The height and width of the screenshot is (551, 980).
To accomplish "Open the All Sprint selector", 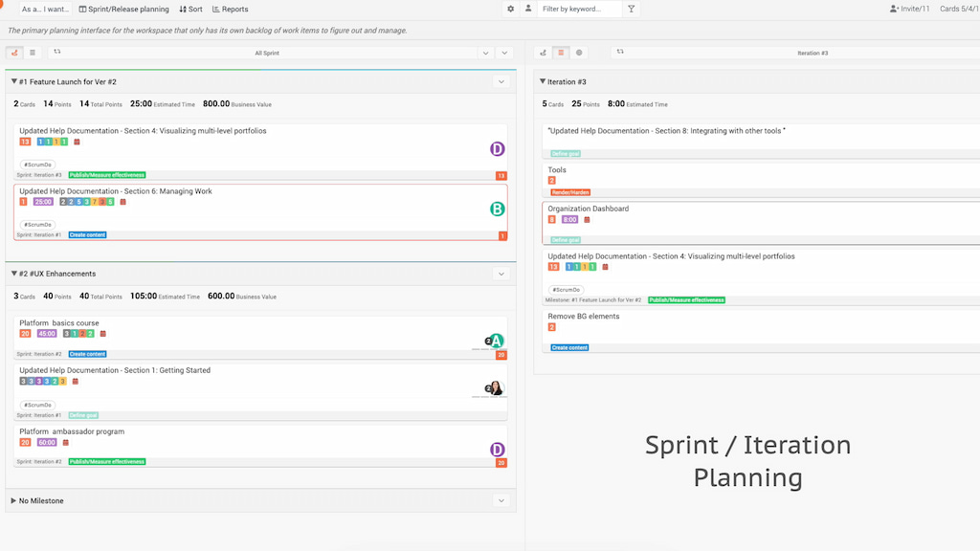I will point(268,53).
